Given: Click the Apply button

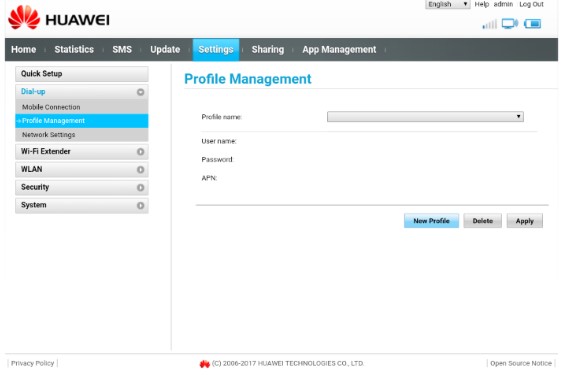Looking at the screenshot, I should coord(524,221).
